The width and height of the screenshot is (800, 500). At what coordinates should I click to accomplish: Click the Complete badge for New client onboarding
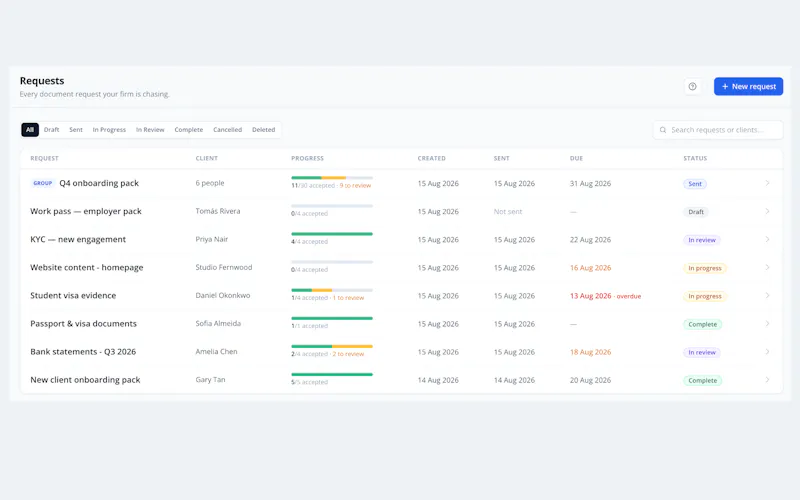703,380
